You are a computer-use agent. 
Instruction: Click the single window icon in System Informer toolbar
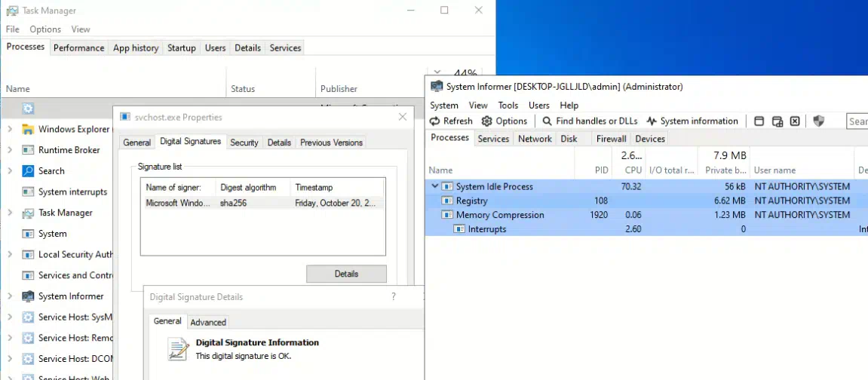pyautogui.click(x=759, y=121)
